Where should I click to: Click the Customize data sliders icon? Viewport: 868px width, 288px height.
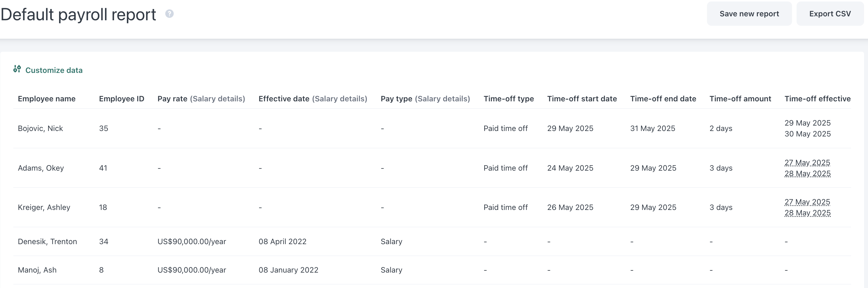pos(17,69)
